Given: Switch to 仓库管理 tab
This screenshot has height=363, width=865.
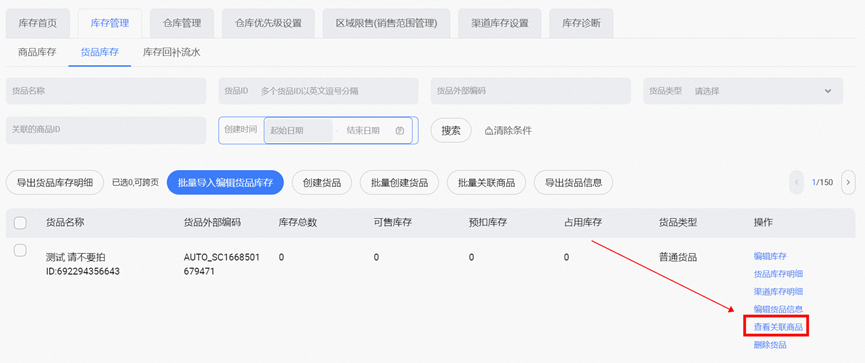Looking at the screenshot, I should [x=182, y=23].
